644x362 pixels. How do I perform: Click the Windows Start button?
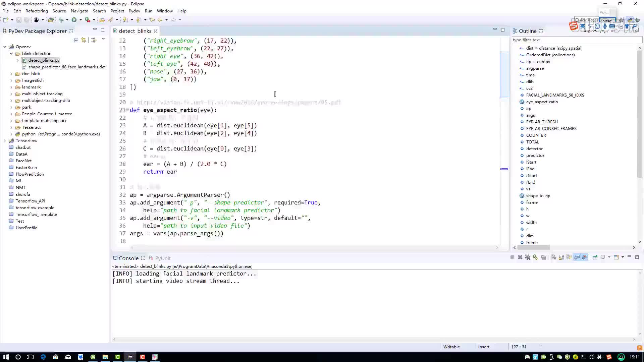6,357
